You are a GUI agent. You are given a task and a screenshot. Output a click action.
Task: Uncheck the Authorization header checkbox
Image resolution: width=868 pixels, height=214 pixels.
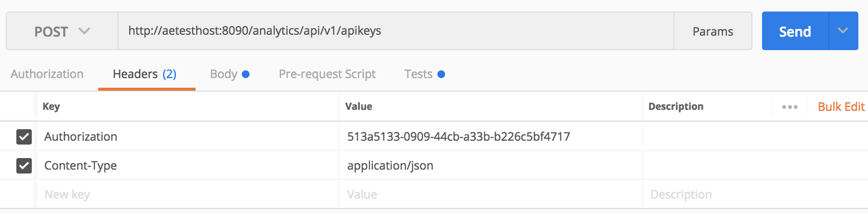24,137
